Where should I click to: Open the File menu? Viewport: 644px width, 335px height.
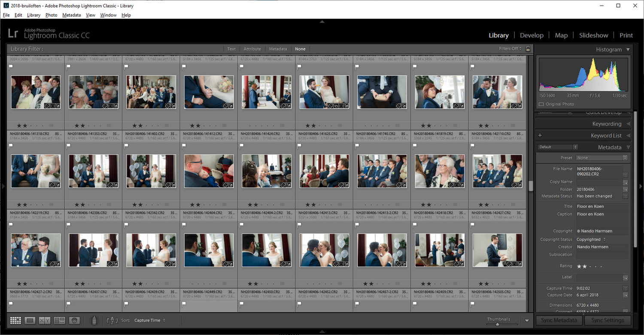point(6,15)
